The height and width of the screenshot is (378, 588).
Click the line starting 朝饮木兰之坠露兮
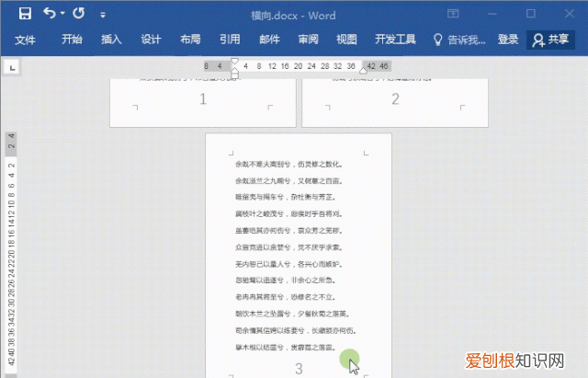point(292,314)
